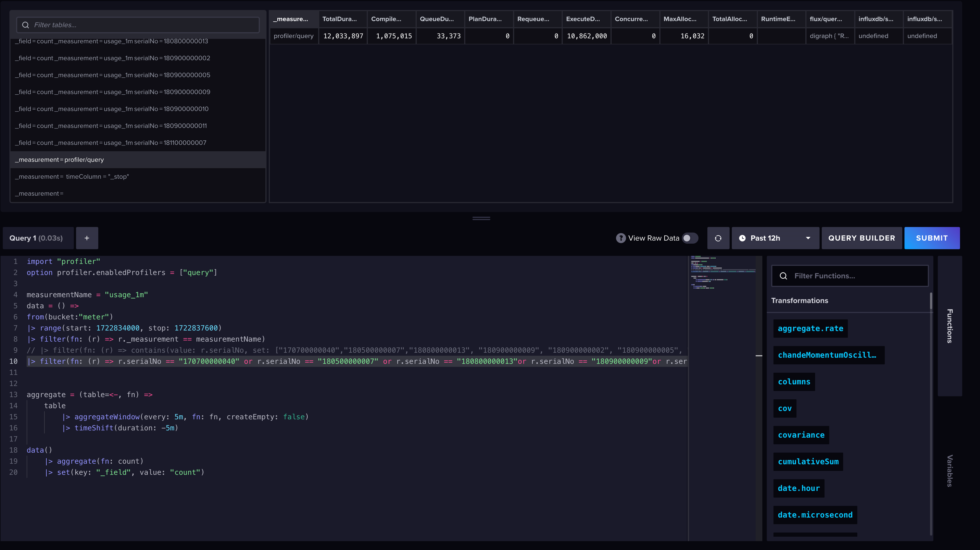Place cursor on measurementName = "usage_1m" line
This screenshot has width=980, height=550.
(x=87, y=295)
